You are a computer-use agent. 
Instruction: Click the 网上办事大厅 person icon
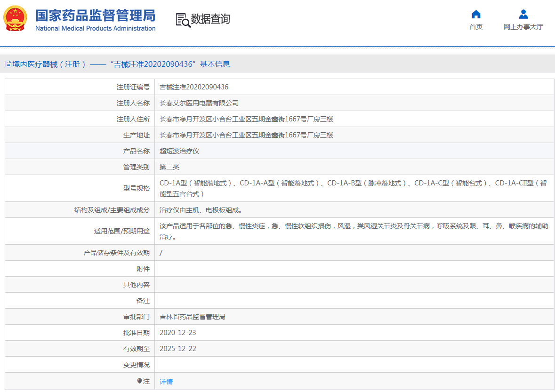point(523,15)
